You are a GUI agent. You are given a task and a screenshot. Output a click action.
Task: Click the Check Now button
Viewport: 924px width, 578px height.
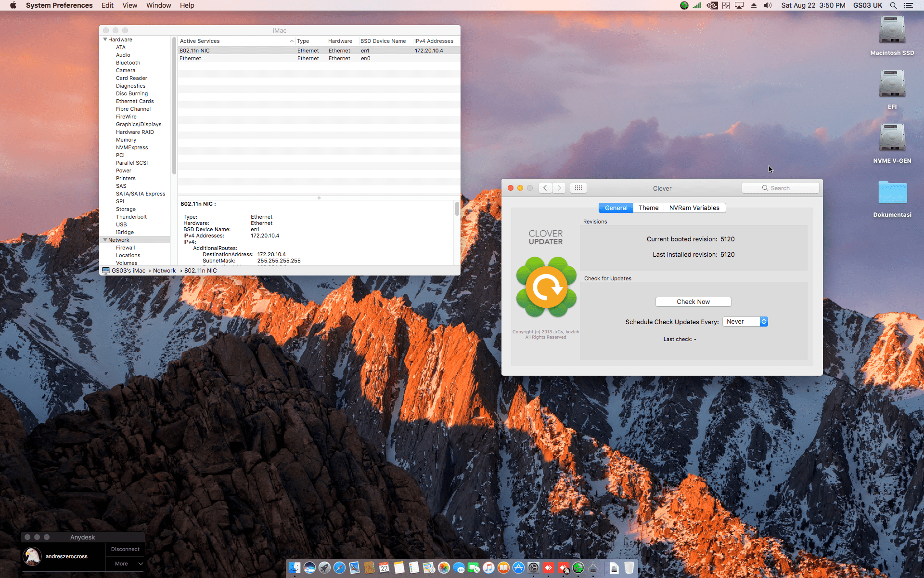point(693,302)
